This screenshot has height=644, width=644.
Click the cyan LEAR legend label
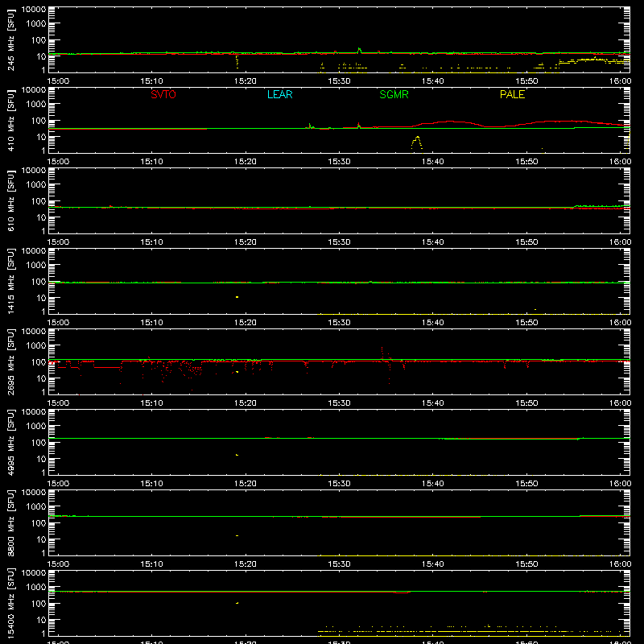point(279,94)
